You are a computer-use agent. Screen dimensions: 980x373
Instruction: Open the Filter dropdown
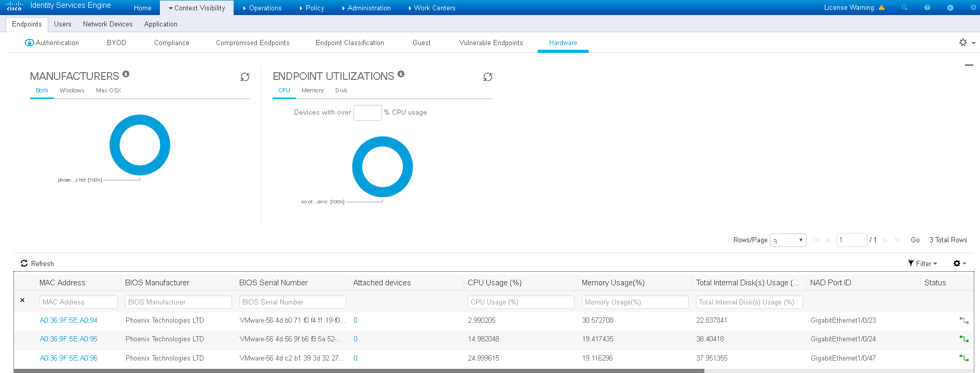922,264
